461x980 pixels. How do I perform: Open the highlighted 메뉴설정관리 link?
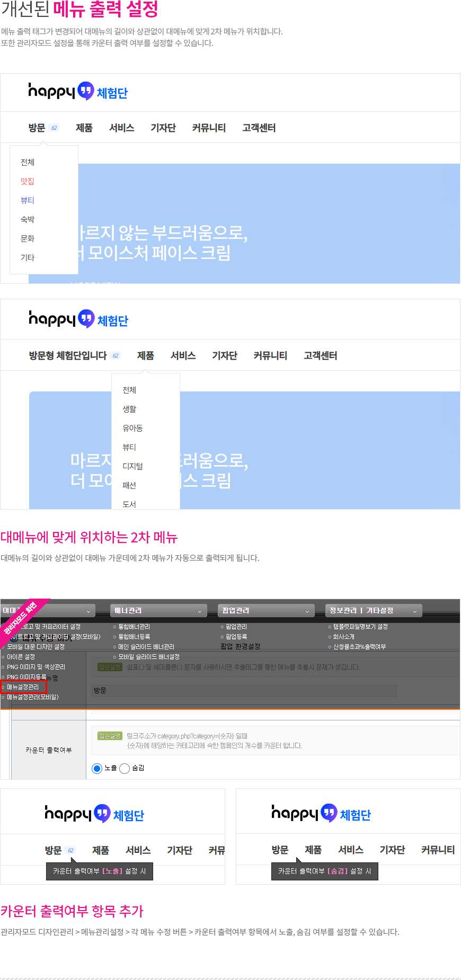tap(24, 687)
